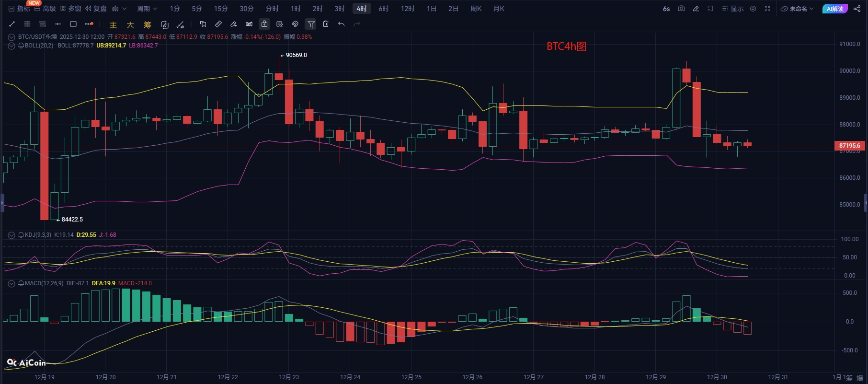
Task: Select the rectangle shape drawing tool
Action: (73, 24)
